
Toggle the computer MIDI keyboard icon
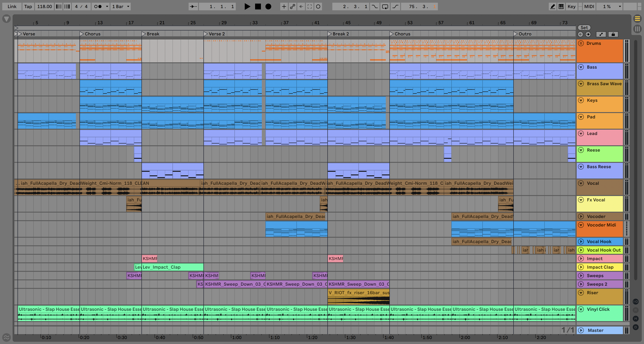point(561,7)
